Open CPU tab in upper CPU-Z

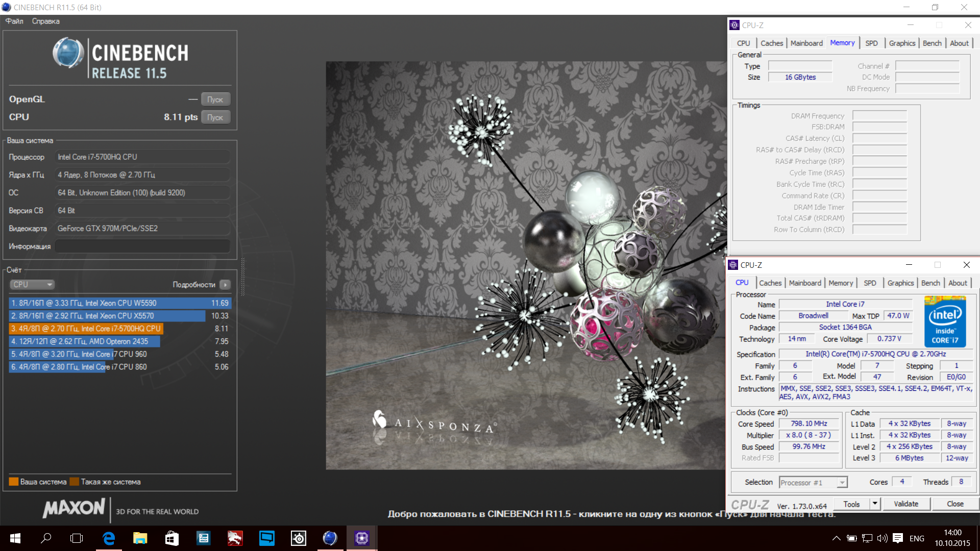click(x=743, y=43)
